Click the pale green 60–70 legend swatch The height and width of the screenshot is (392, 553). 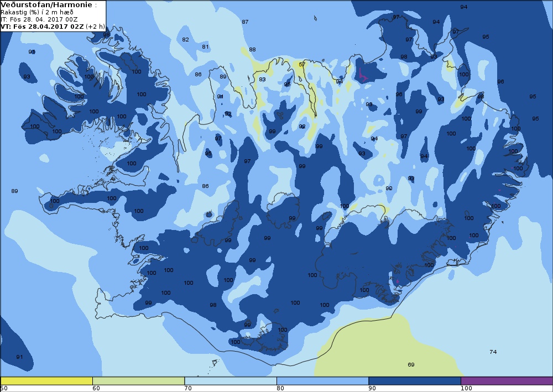pyautogui.click(x=139, y=381)
